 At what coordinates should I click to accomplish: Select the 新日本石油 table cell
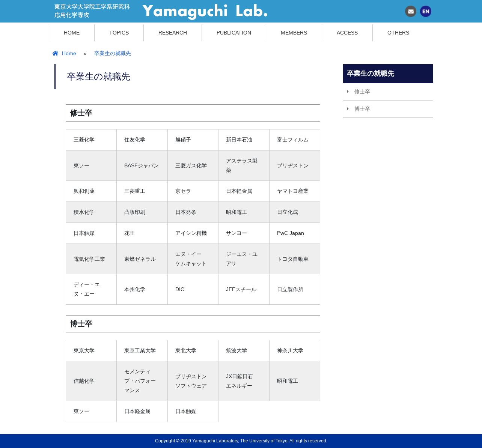pos(244,140)
